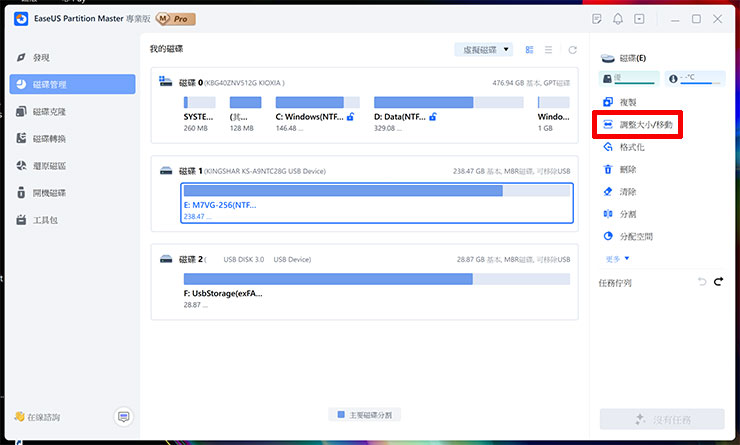
Task: Select the Windo... 1 GB recovery partition
Action: (x=554, y=114)
